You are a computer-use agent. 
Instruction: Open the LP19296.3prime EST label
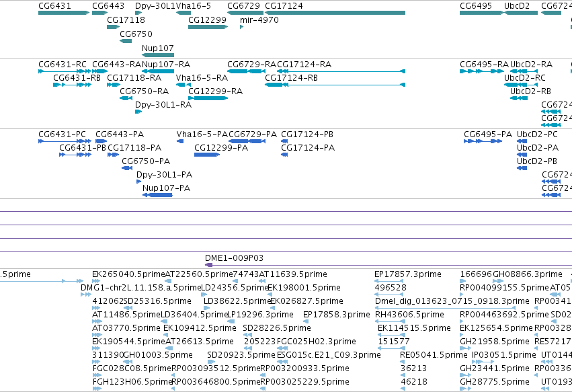260,315
